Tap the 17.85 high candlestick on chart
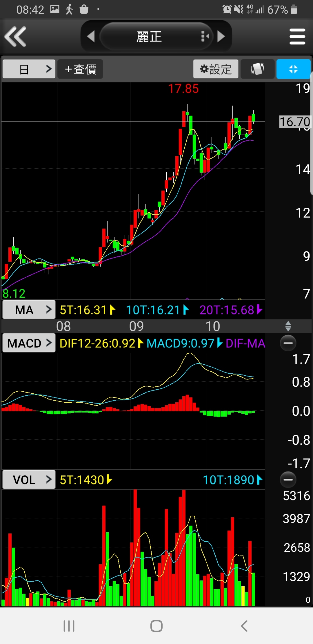The width and height of the screenshot is (313, 644). tap(184, 119)
